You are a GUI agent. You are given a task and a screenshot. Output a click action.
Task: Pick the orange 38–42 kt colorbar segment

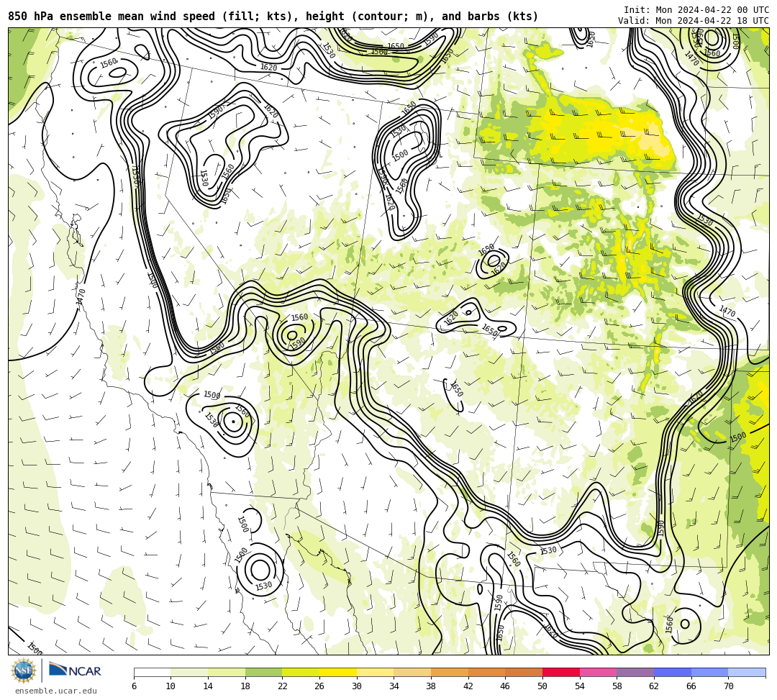450,672
